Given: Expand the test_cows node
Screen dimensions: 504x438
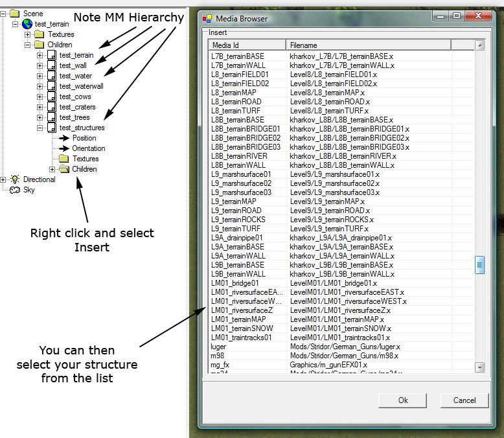Looking at the screenshot, I should tap(40, 97).
